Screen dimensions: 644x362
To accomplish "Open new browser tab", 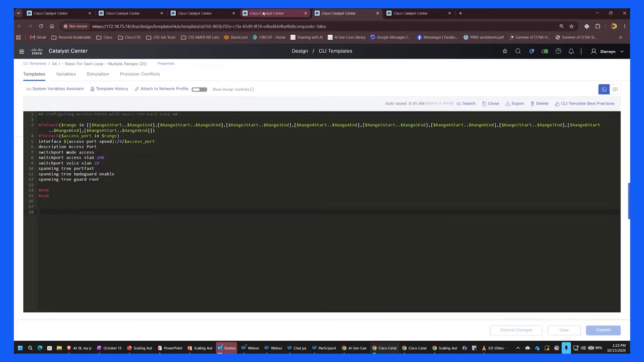I will (x=461, y=13).
